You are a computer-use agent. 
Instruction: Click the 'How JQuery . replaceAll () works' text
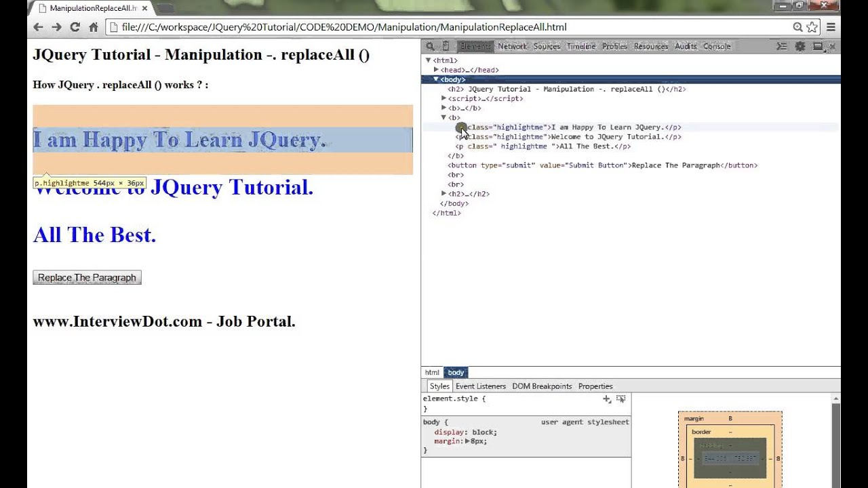[x=121, y=85]
